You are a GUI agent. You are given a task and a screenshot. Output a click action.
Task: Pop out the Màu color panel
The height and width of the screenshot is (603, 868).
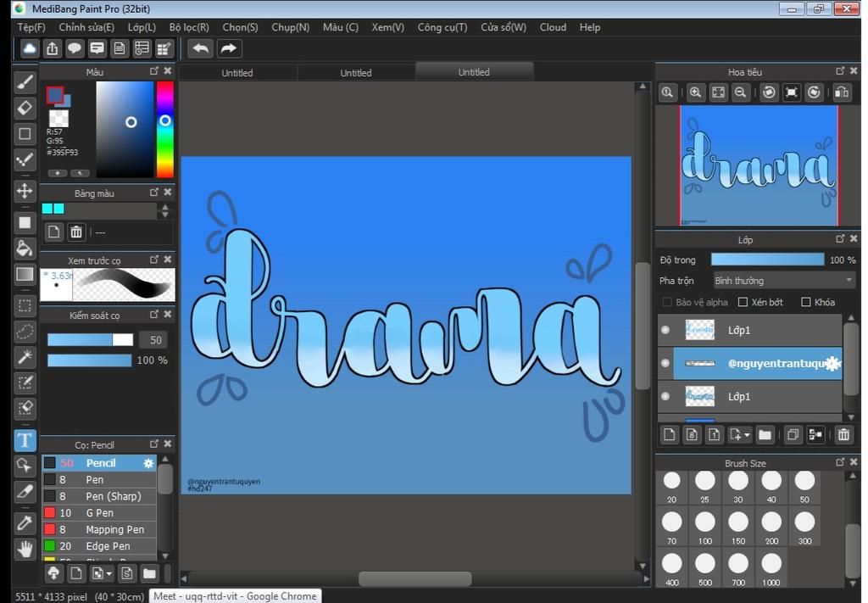pos(154,71)
